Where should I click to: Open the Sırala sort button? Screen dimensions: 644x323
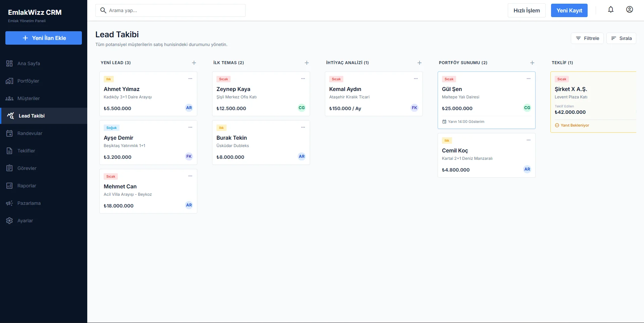pyautogui.click(x=621, y=38)
